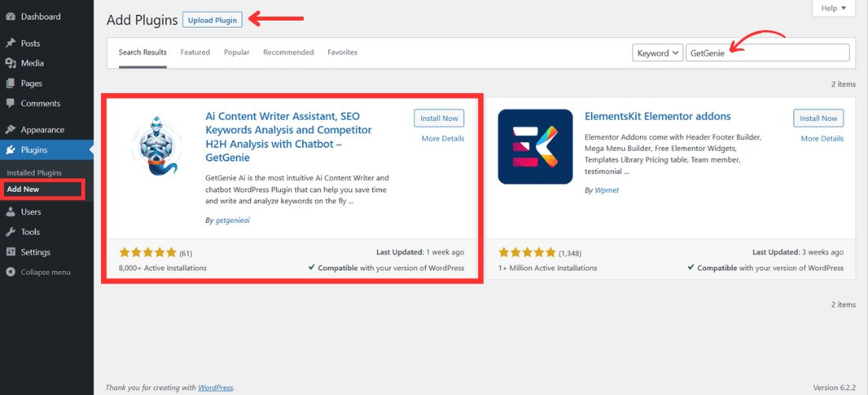868x395 pixels.
Task: Click the Plugins plug icon
Action: [10, 149]
